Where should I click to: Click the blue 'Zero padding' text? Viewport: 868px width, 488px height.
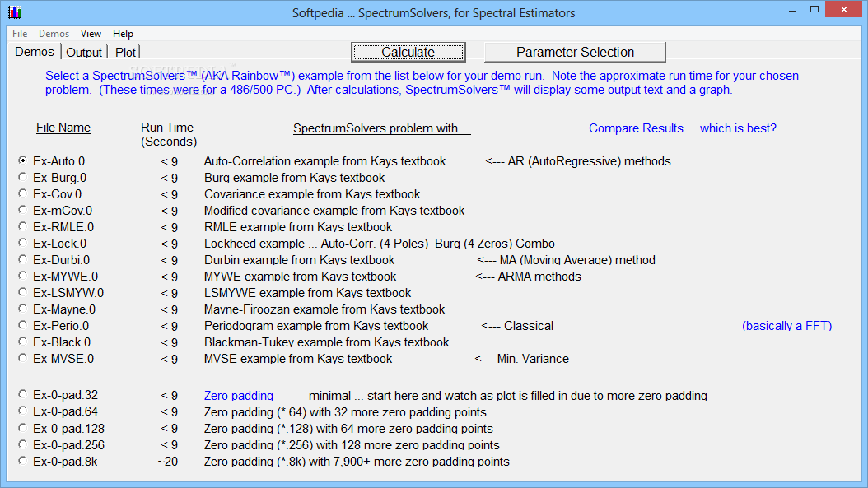tap(239, 396)
